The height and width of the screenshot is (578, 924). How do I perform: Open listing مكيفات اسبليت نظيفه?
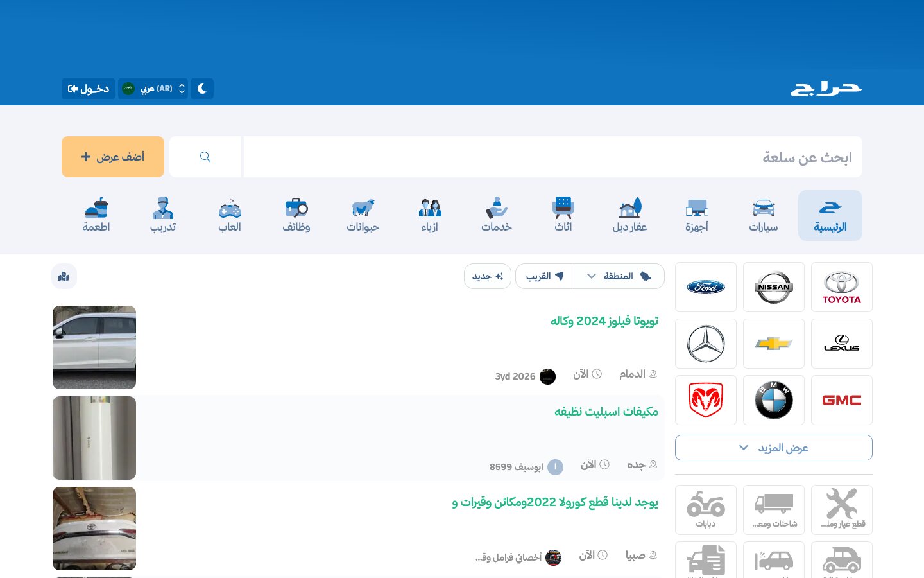coord(606,412)
